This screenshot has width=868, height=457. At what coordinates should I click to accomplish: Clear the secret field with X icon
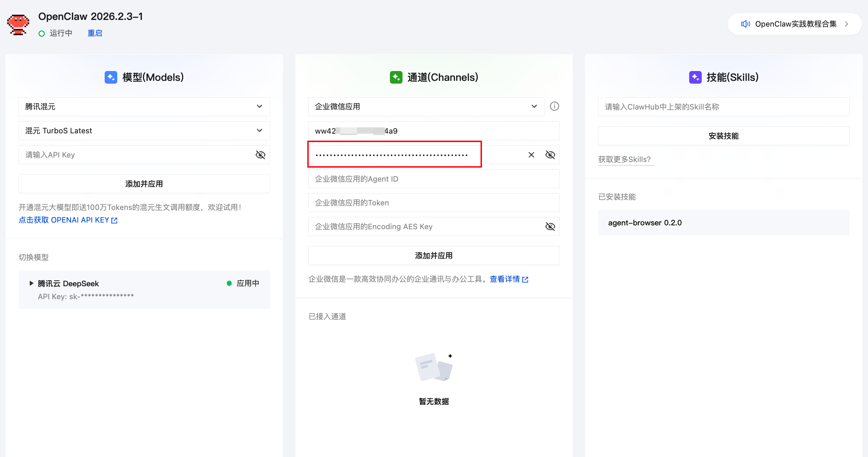531,155
